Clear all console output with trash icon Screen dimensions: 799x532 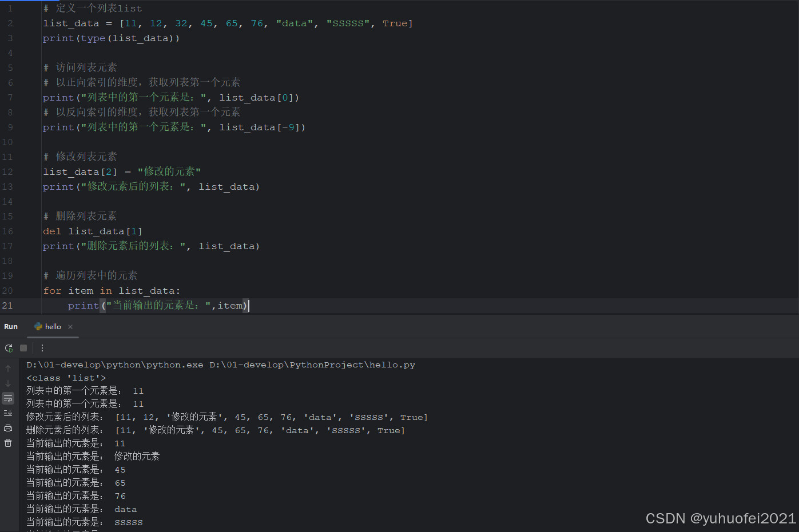point(8,443)
